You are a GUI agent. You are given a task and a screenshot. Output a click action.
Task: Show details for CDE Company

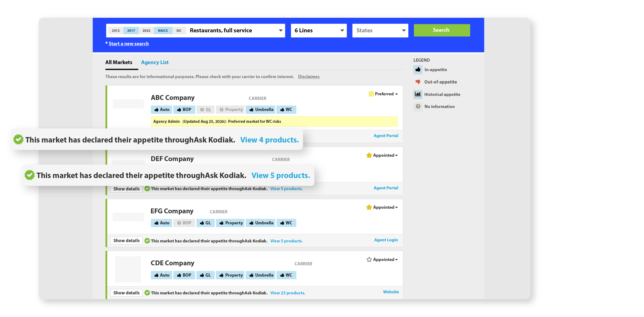126,293
